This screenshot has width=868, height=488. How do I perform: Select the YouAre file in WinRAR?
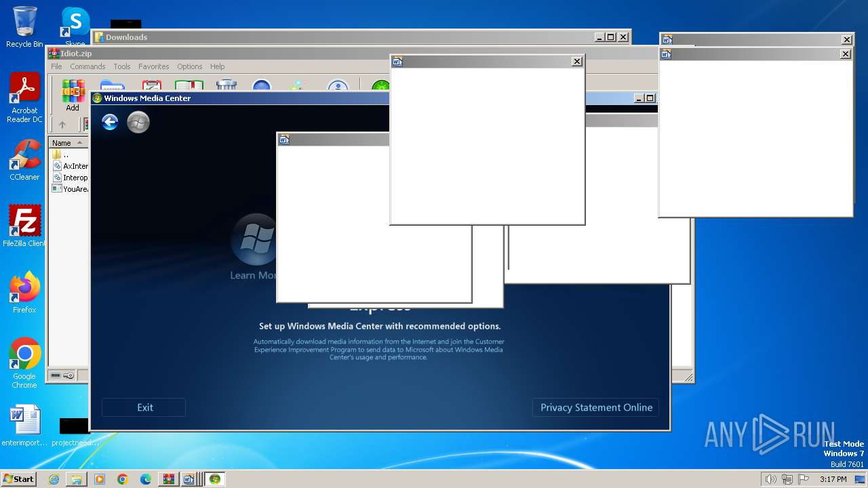tap(69, 189)
